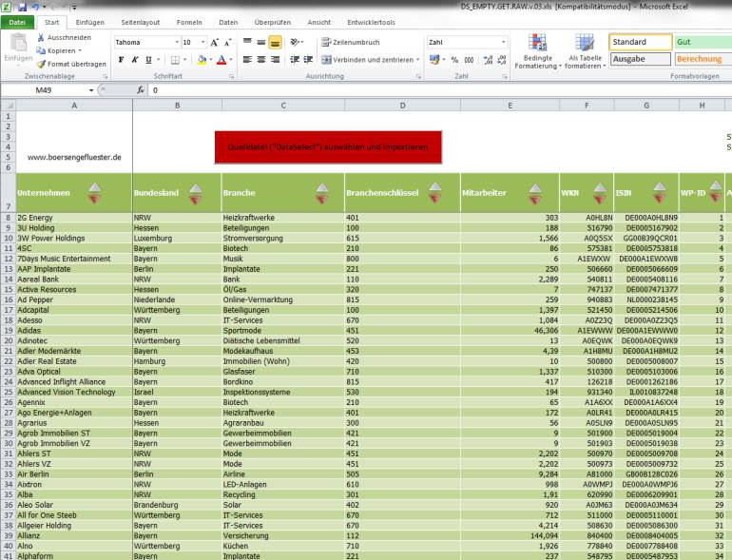Toggle left text alignment
This screenshot has width=732, height=560.
pyautogui.click(x=247, y=59)
